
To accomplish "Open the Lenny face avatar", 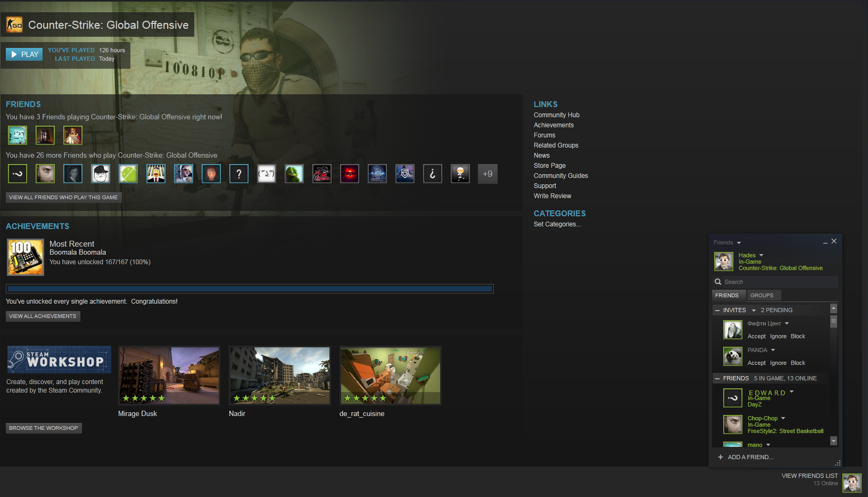I will [267, 174].
